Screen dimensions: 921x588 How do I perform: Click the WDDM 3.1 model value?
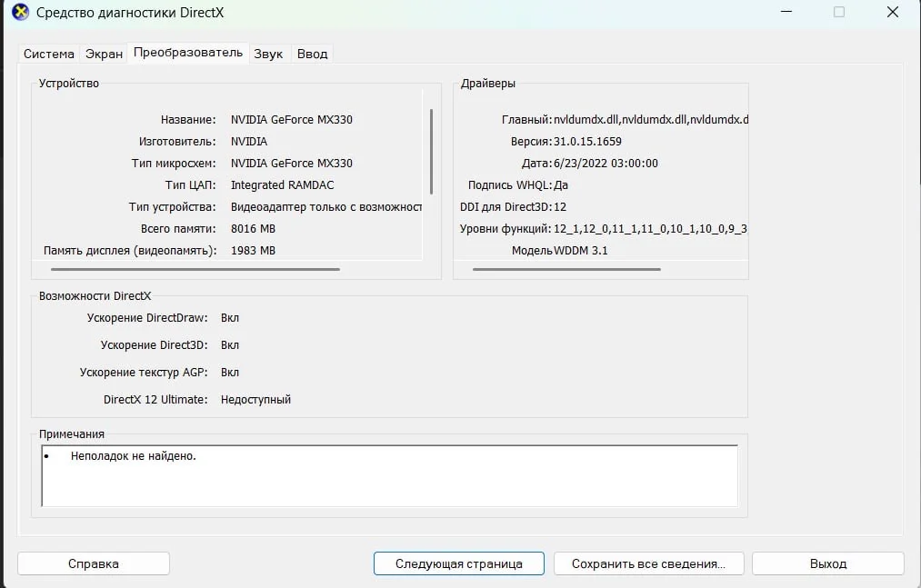pyautogui.click(x=580, y=250)
